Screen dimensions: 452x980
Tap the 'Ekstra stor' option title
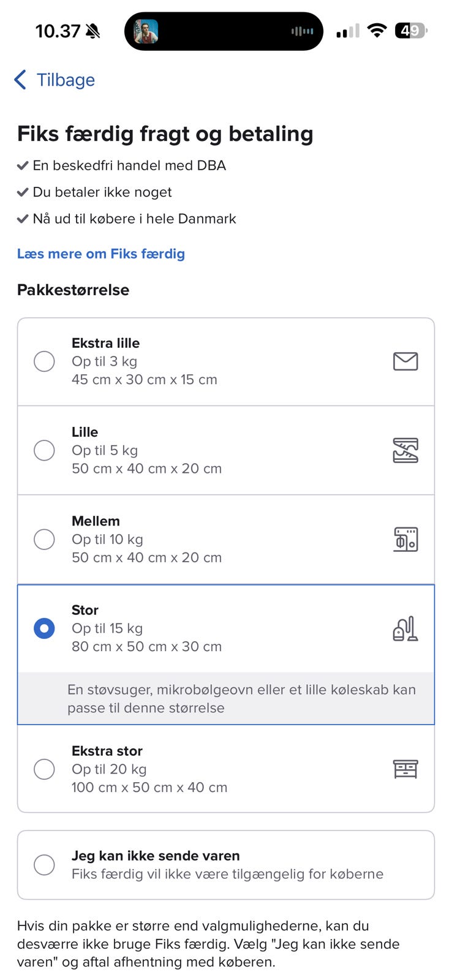[107, 751]
